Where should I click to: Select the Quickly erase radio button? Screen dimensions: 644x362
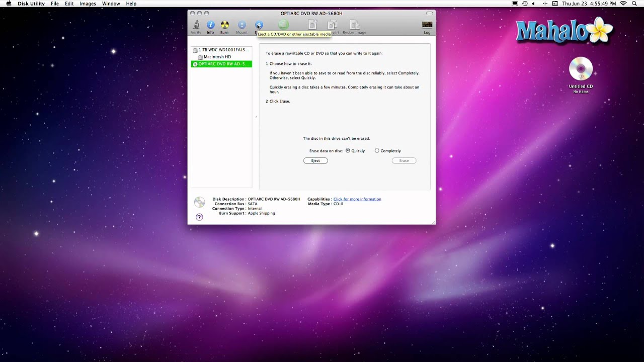coord(348,150)
